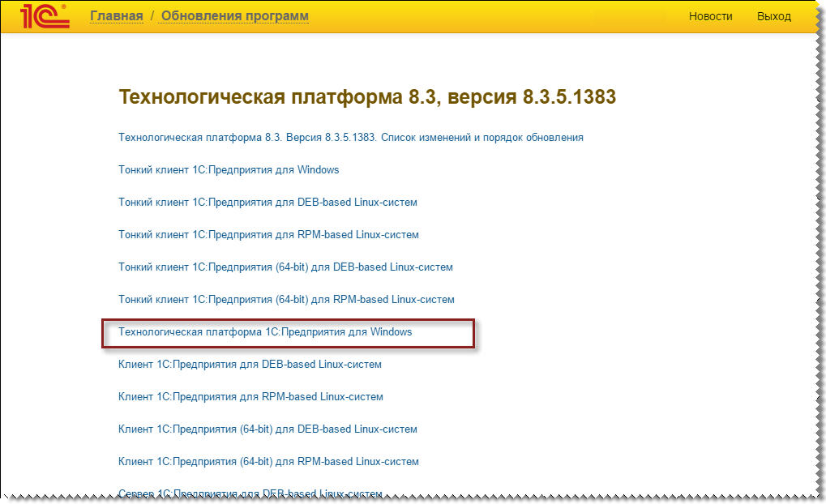826x504 pixels.
Task: Open Тонкий клиент для DEB-based Linux-систем
Action: (267, 202)
